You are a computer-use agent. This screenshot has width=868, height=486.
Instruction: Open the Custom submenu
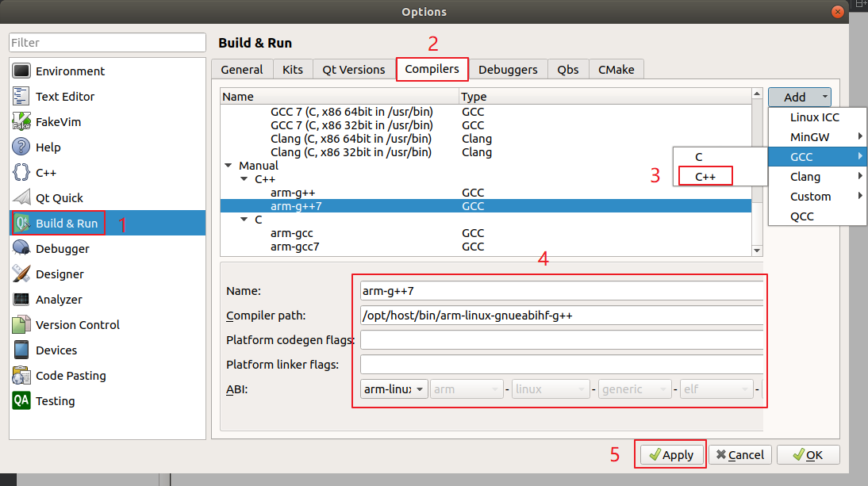coord(817,197)
